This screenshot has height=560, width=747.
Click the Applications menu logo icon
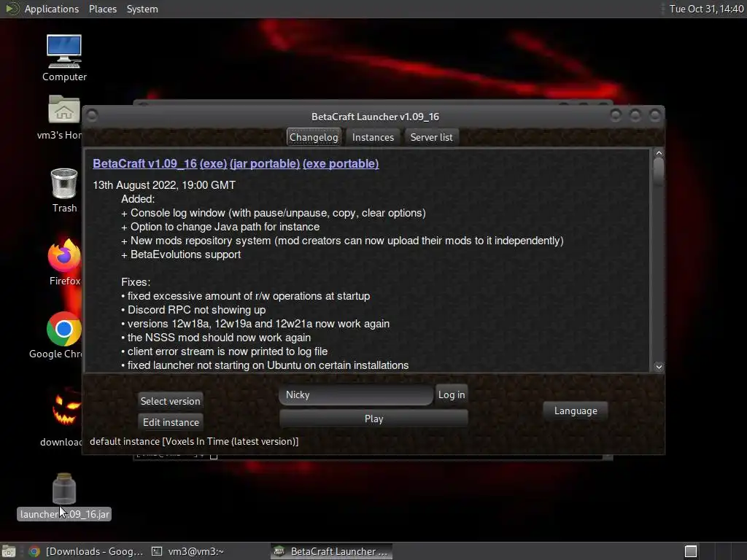click(x=12, y=9)
